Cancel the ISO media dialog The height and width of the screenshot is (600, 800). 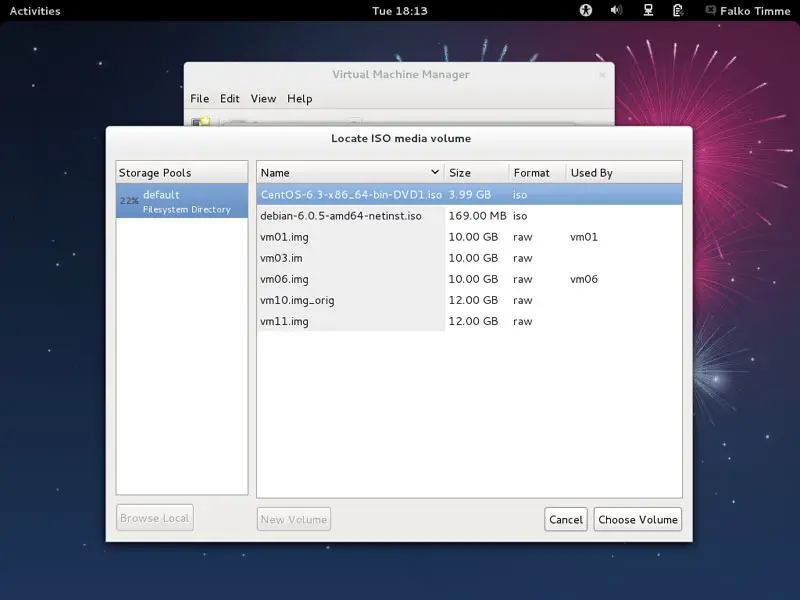(x=565, y=519)
